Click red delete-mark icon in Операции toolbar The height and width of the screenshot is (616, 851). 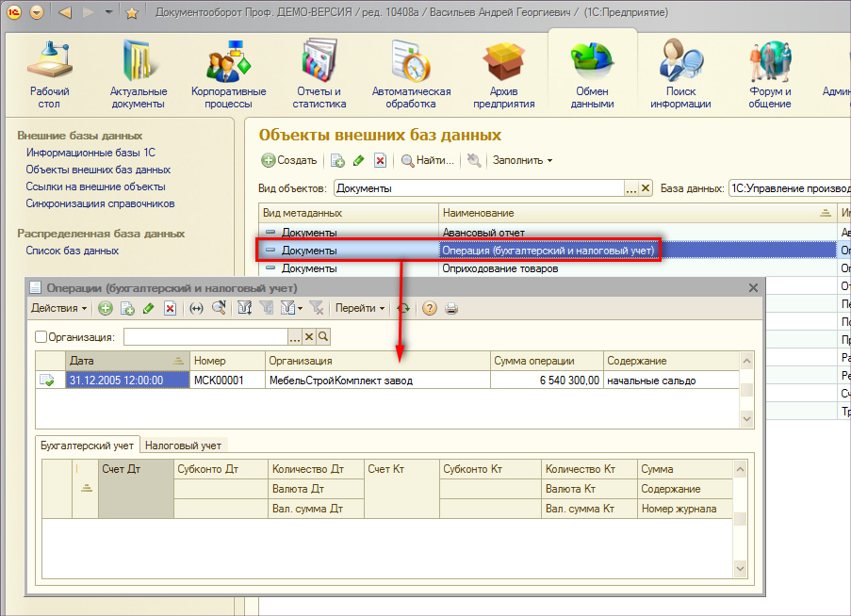[171, 308]
